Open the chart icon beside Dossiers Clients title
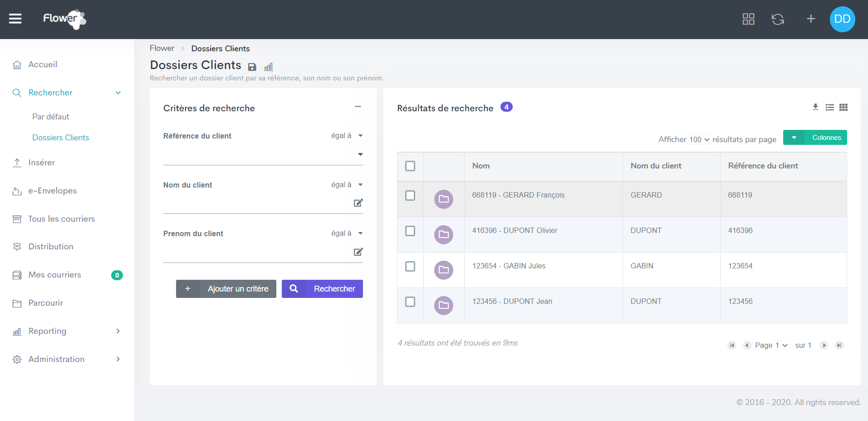 click(x=269, y=67)
